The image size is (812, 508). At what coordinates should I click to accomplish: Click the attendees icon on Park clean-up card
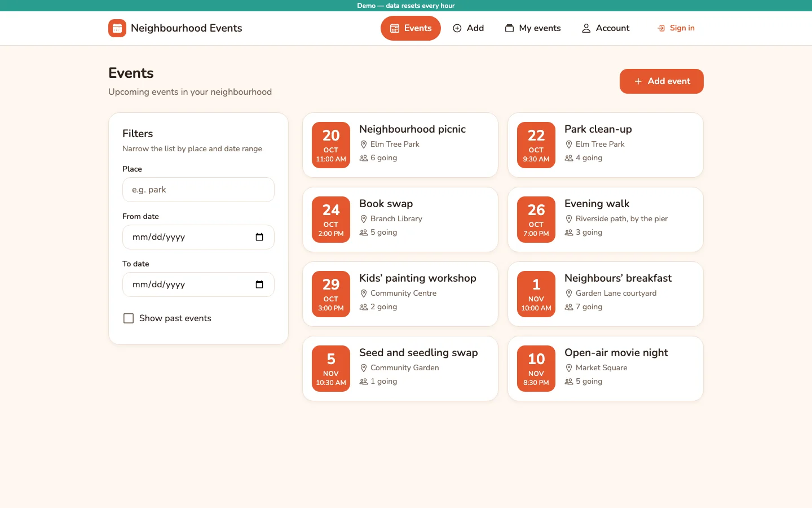[569, 158]
